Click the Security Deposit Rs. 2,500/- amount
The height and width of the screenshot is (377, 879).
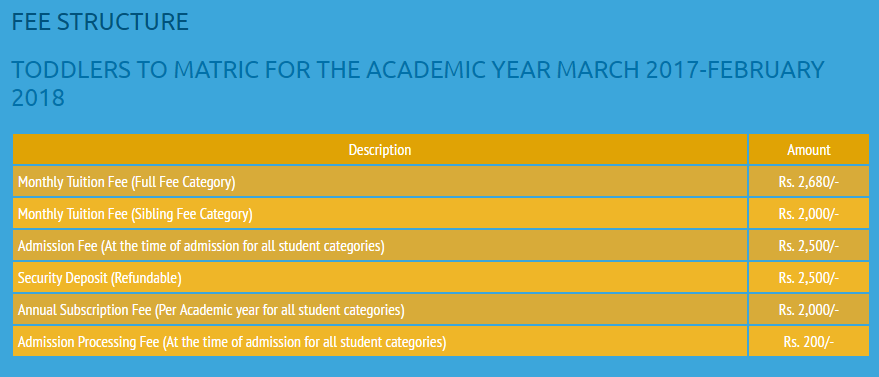click(x=809, y=277)
